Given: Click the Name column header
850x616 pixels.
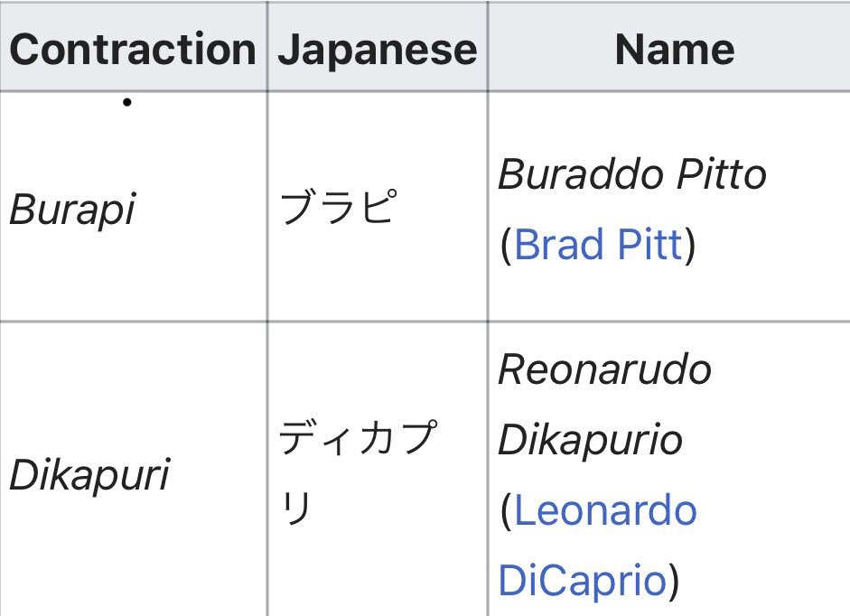Looking at the screenshot, I should click(675, 49).
